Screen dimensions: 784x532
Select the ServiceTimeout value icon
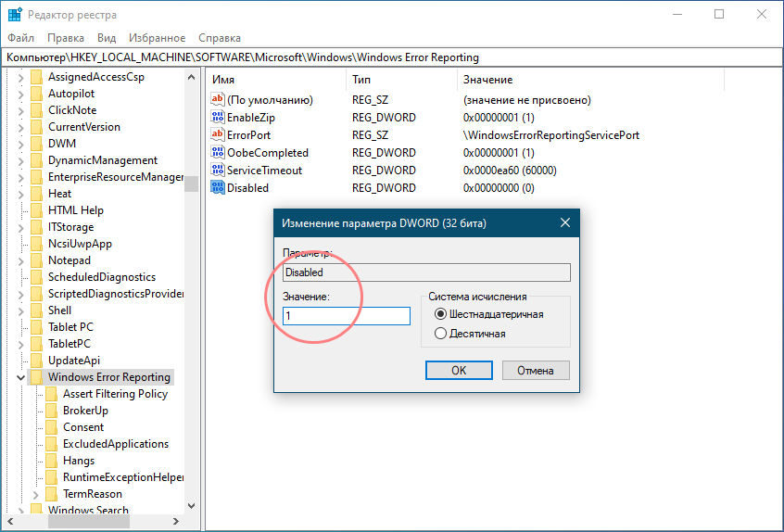click(218, 171)
